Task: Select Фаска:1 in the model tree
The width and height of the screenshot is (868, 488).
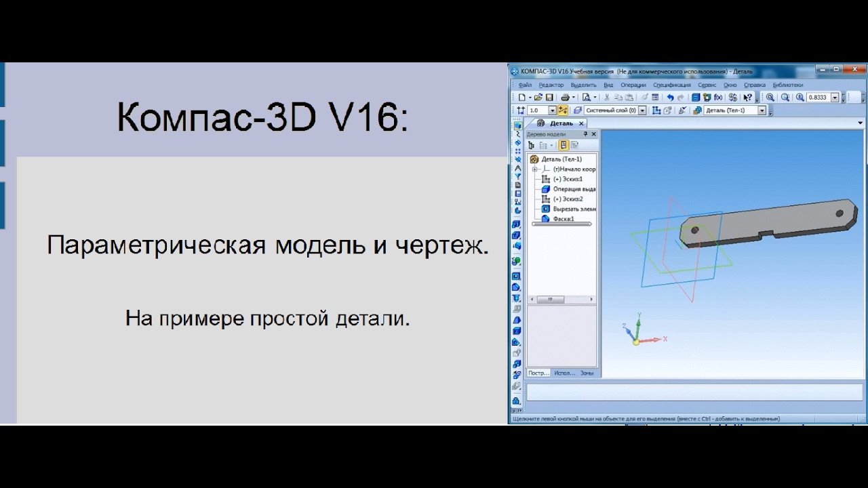Action: (564, 219)
